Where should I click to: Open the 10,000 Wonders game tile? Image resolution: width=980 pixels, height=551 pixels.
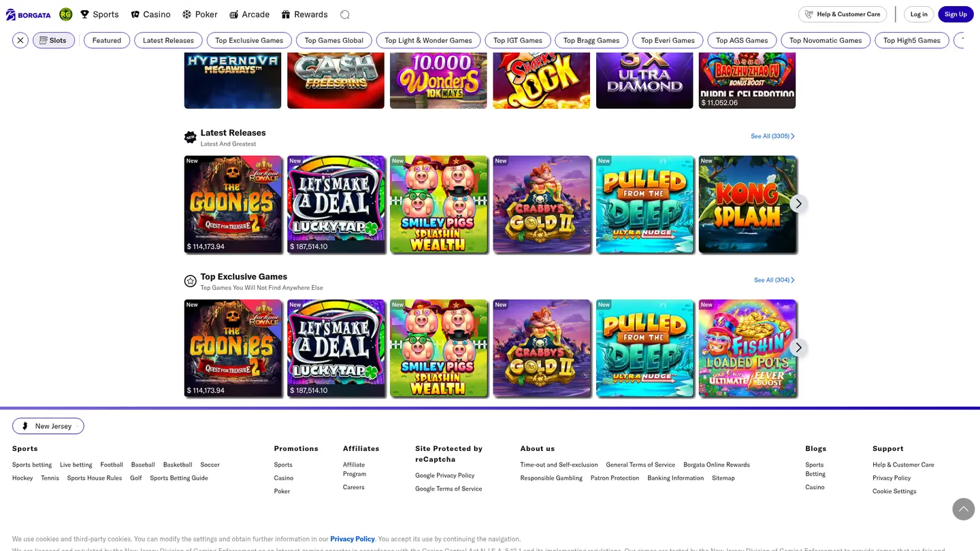[x=438, y=80]
